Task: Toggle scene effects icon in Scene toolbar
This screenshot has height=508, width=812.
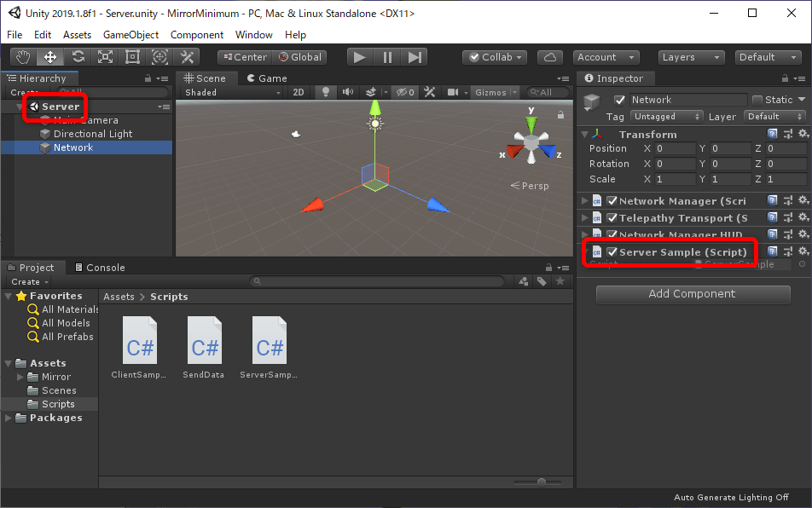Action: tap(371, 92)
